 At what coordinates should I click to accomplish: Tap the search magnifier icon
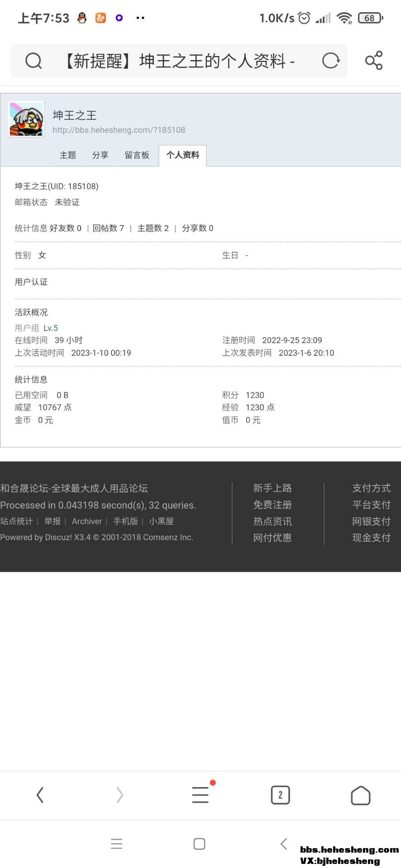pyautogui.click(x=33, y=61)
